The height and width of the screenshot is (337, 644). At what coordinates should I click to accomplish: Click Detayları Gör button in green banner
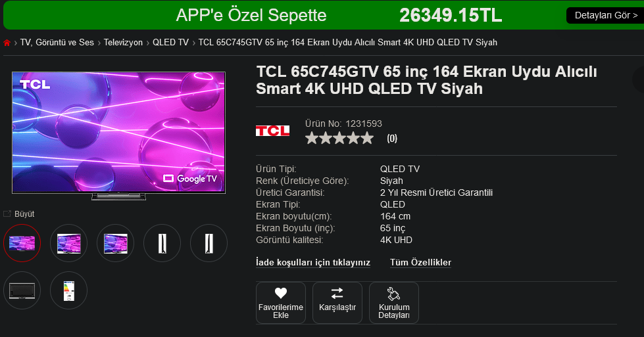(x=605, y=16)
